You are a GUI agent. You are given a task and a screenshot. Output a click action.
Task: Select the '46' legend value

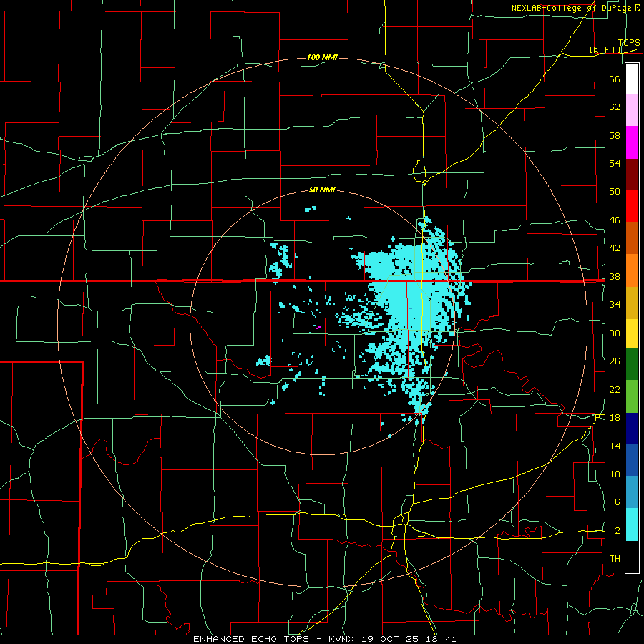615,220
